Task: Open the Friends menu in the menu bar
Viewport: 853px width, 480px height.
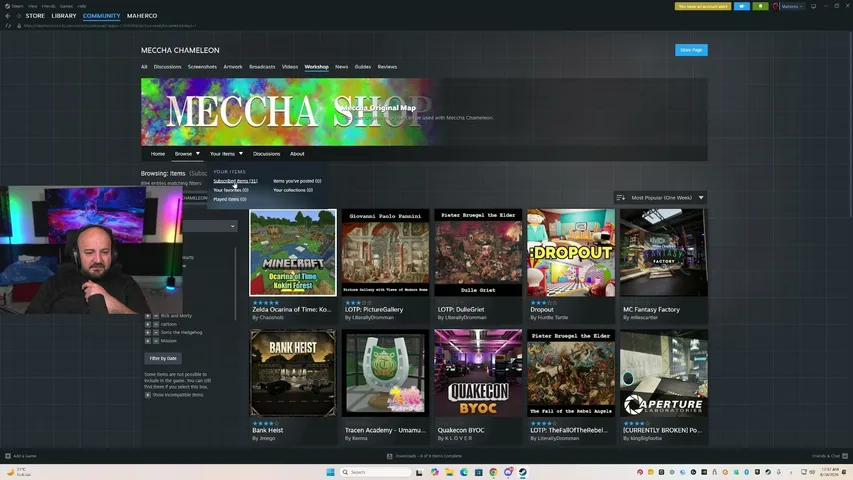Action: pos(48,6)
